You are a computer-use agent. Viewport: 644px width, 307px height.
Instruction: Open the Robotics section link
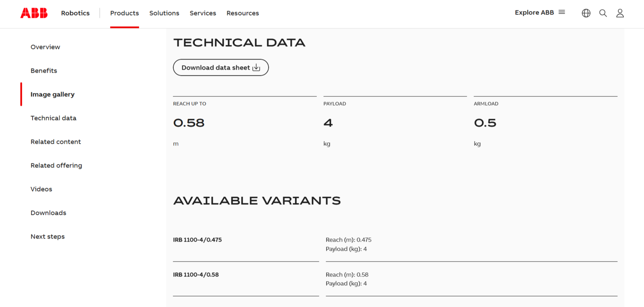point(75,13)
